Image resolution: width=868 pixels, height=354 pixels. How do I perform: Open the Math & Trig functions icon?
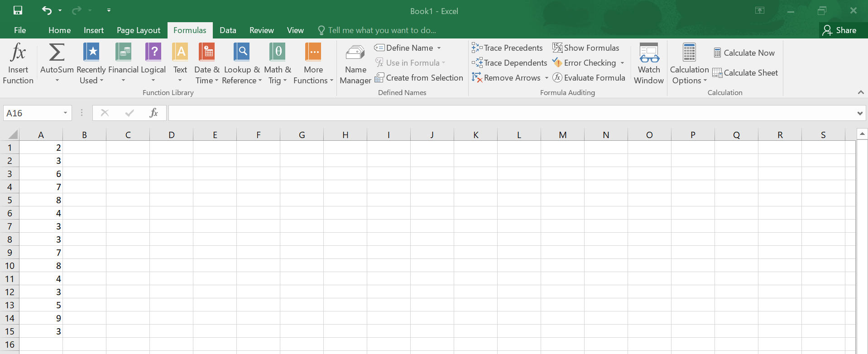click(x=277, y=52)
